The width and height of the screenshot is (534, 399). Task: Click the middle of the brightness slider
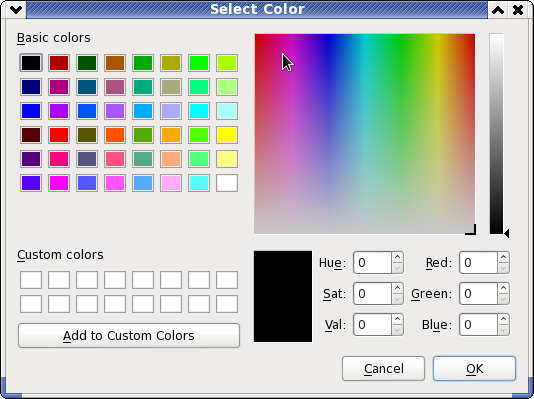coord(496,133)
